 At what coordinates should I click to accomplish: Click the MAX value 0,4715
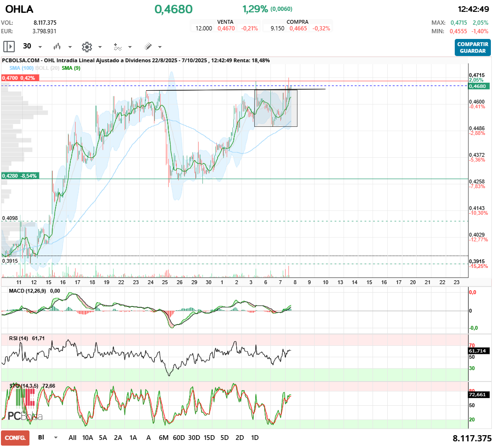coord(459,22)
